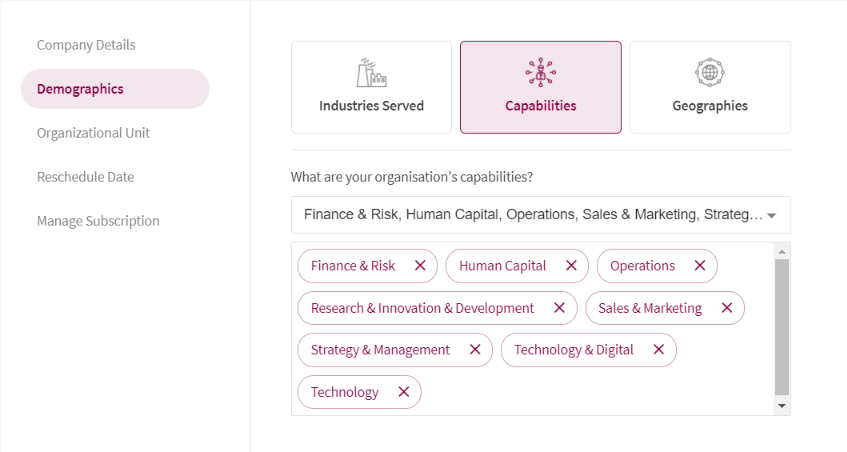Screen dimensions: 847x452
Task: Click the scrollbar up arrow in tag list
Action: [x=782, y=252]
